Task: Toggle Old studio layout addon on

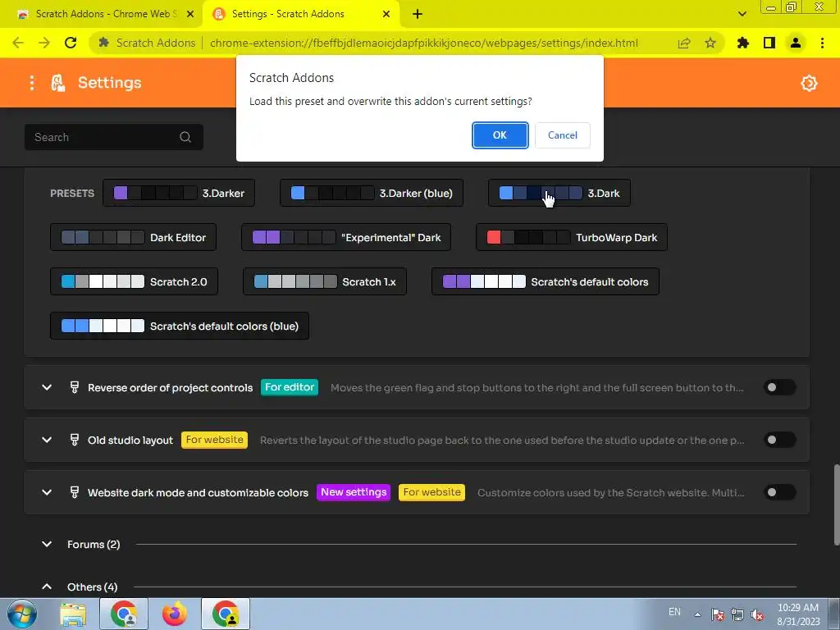Action: click(x=779, y=440)
